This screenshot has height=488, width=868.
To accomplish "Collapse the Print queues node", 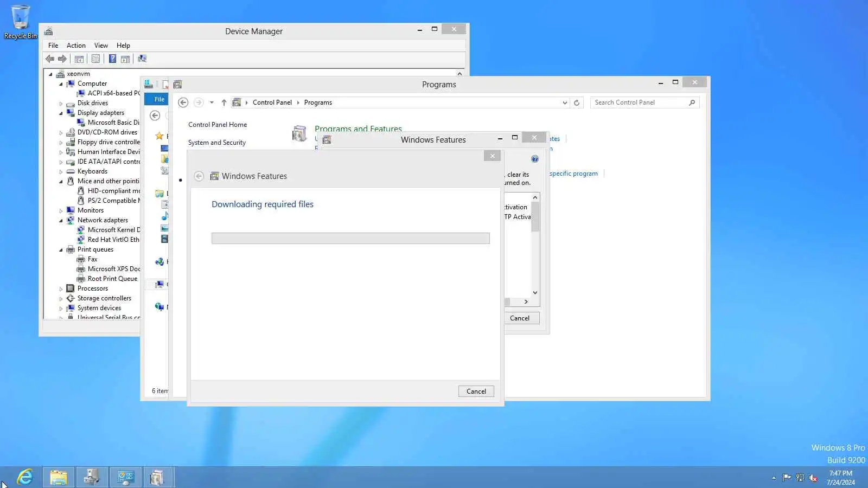I will point(61,249).
